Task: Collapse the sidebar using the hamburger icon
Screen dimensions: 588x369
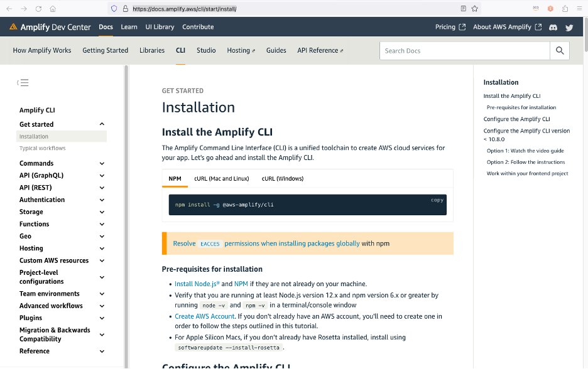Action: coord(23,82)
